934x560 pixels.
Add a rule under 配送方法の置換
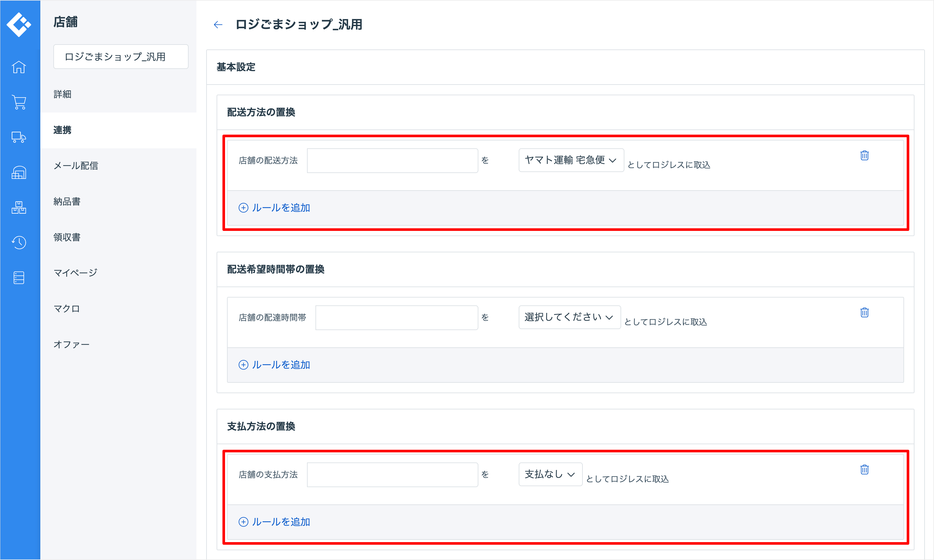pyautogui.click(x=274, y=207)
